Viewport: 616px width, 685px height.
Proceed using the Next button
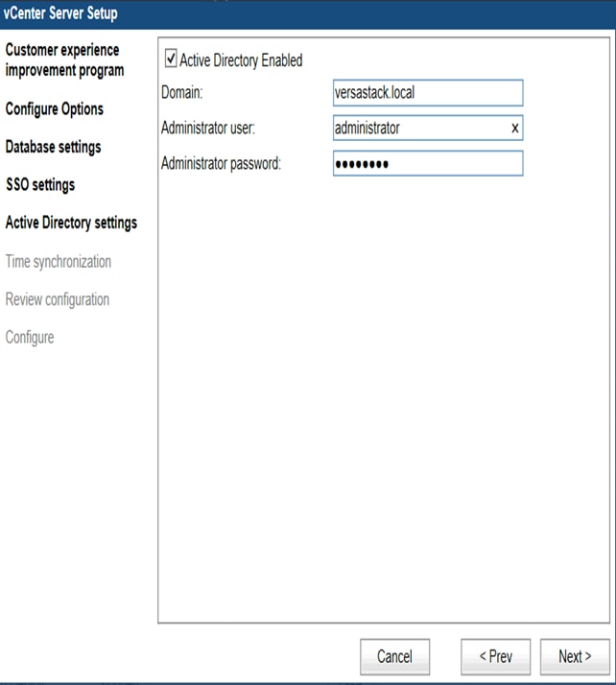(x=574, y=656)
